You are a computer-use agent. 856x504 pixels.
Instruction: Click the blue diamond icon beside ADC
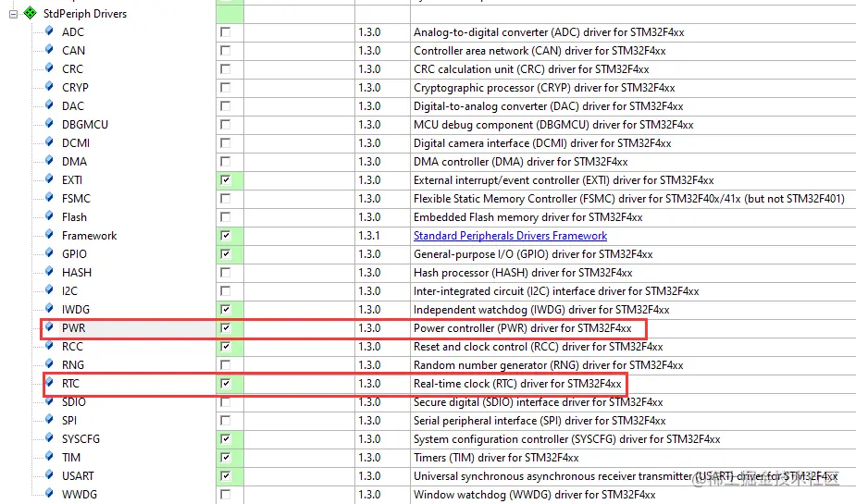[49, 31]
